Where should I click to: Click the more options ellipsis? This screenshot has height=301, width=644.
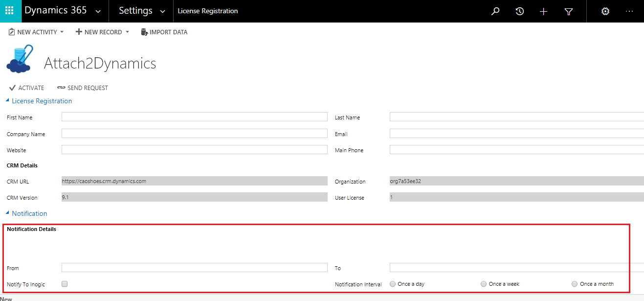[630, 11]
